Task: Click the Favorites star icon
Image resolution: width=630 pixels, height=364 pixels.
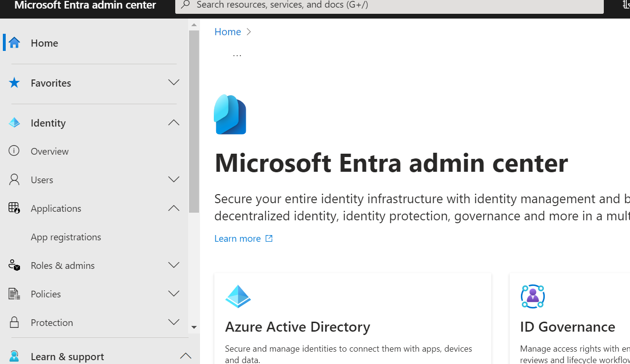Action: point(14,83)
